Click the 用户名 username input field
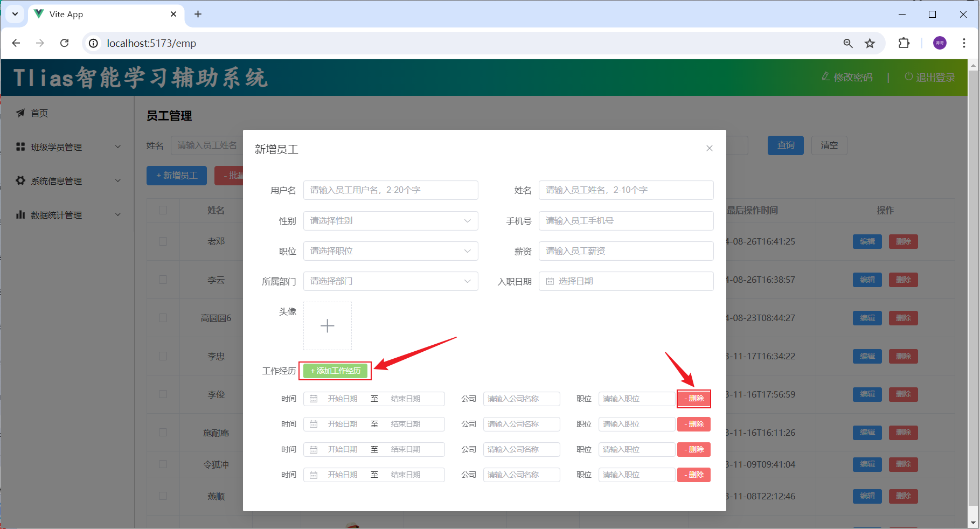Viewport: 980px width, 529px height. pyautogui.click(x=390, y=190)
